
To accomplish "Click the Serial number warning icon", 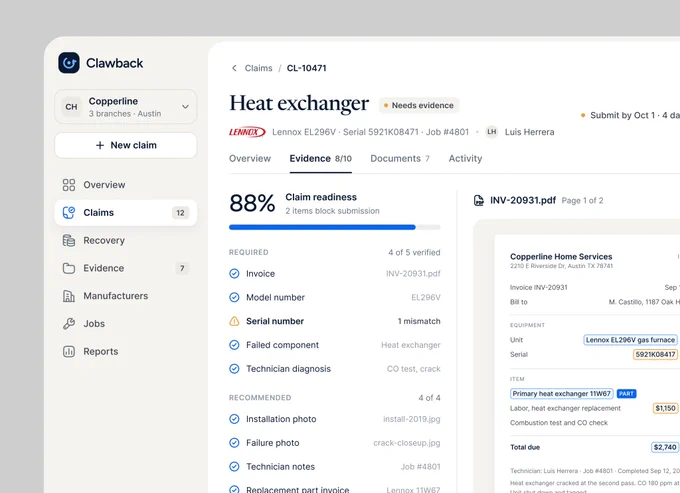I will (234, 321).
